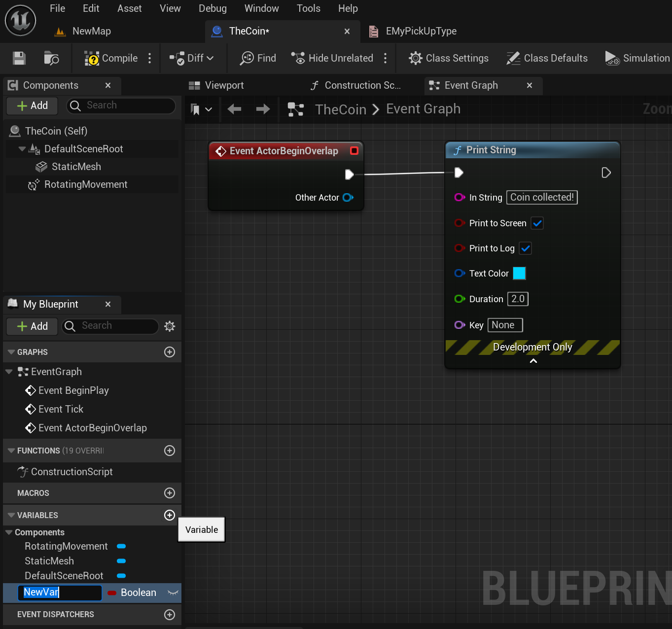Focus the Components search field
The height and width of the screenshot is (629, 672).
pos(121,105)
